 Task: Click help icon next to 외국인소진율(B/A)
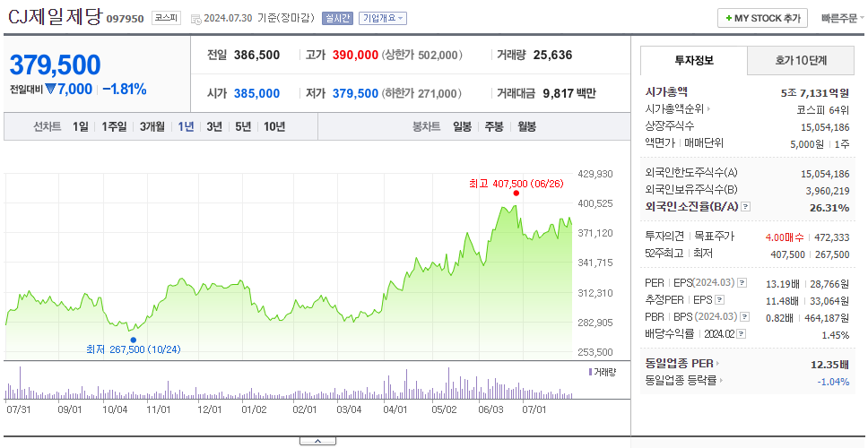(746, 207)
